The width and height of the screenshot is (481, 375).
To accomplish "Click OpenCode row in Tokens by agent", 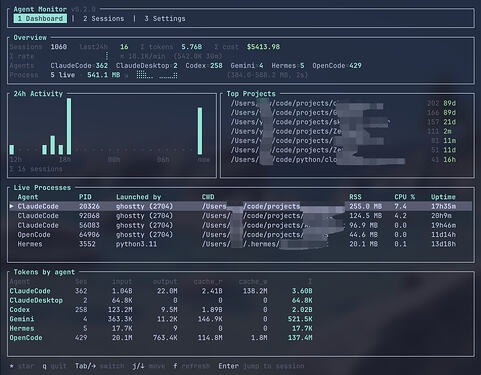I will tap(161, 338).
